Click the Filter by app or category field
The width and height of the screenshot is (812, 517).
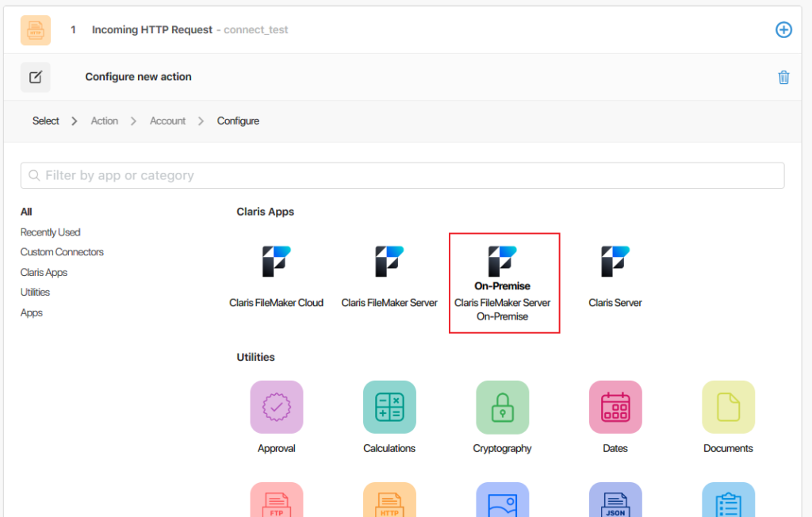[402, 175]
